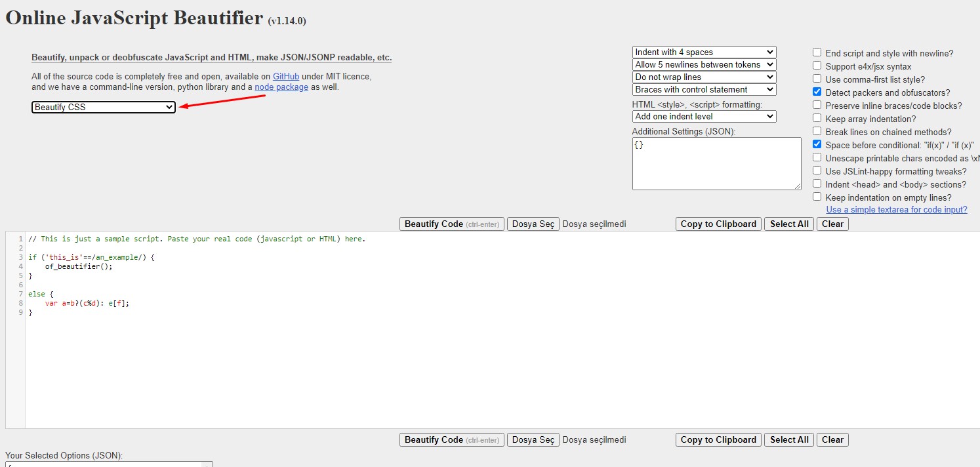Click inside the Additional Settings JSON box

point(716,163)
